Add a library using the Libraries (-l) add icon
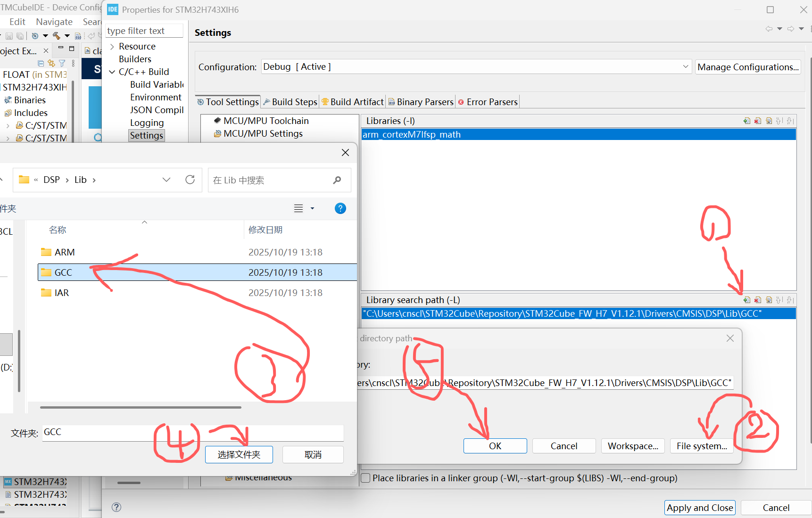Image resolution: width=812 pixels, height=518 pixels. tap(747, 121)
